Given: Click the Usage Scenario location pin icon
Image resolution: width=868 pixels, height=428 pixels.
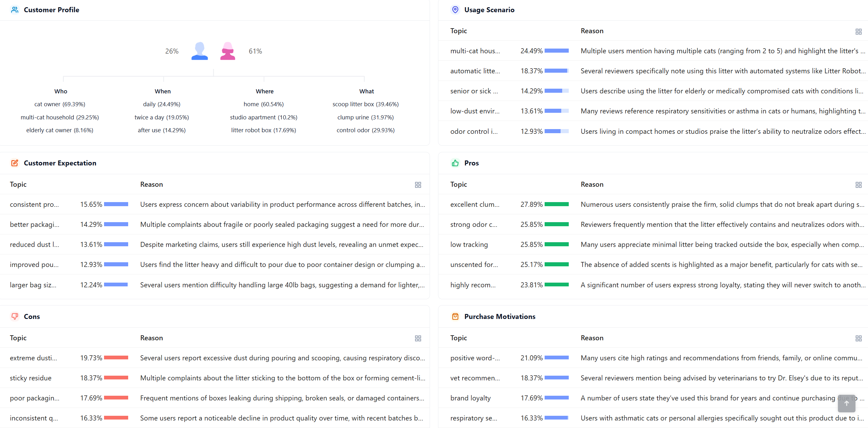Looking at the screenshot, I should pyautogui.click(x=455, y=10).
